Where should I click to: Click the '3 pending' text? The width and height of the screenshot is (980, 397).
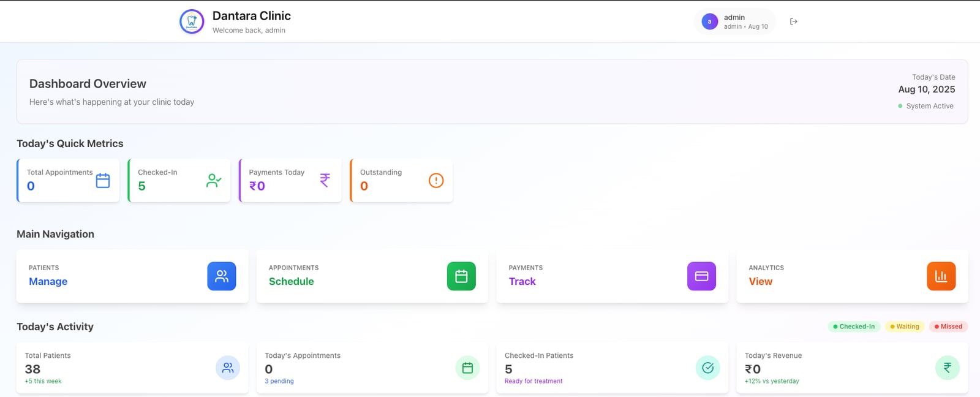coord(279,381)
